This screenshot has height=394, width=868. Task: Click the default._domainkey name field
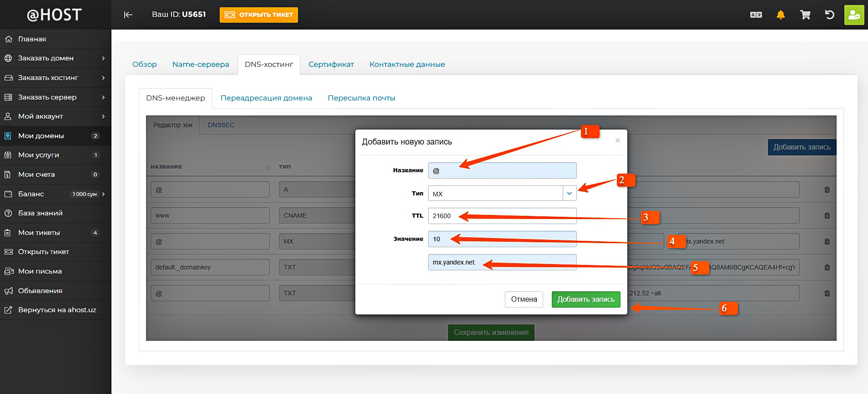pos(210,267)
